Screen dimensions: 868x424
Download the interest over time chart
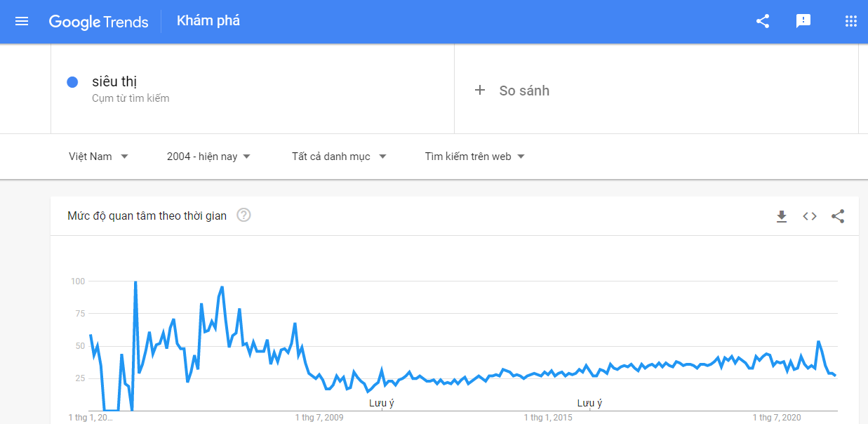coord(782,216)
